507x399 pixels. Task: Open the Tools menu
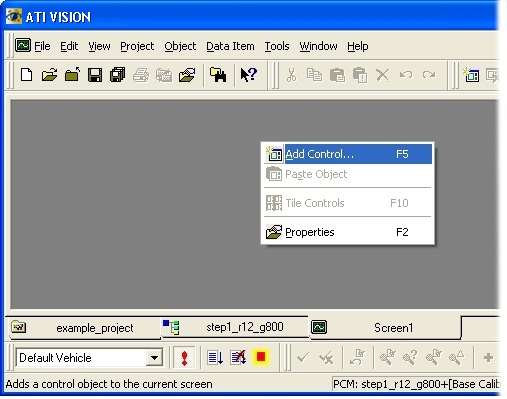pyautogui.click(x=277, y=46)
